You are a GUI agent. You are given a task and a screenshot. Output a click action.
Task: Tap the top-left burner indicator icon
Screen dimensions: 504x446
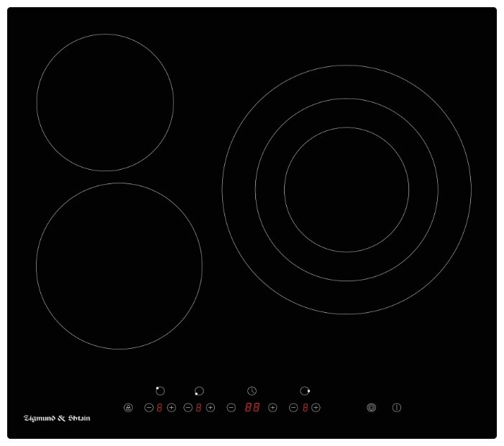pyautogui.click(x=160, y=391)
